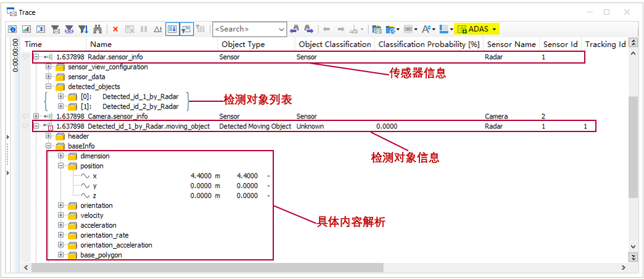Find next match with binoculars right-arrow
The image size is (644, 279).
[309, 29]
